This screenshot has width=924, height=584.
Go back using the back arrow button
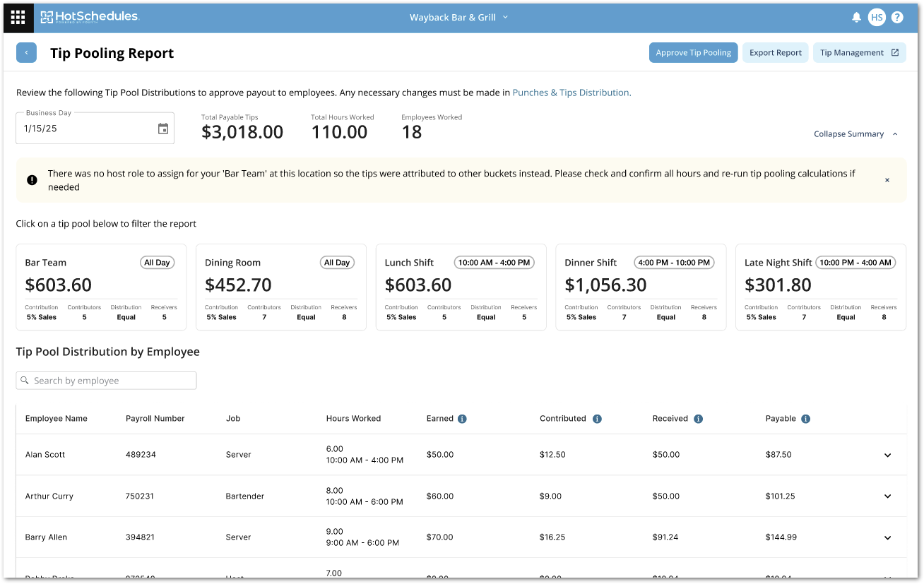pos(26,53)
